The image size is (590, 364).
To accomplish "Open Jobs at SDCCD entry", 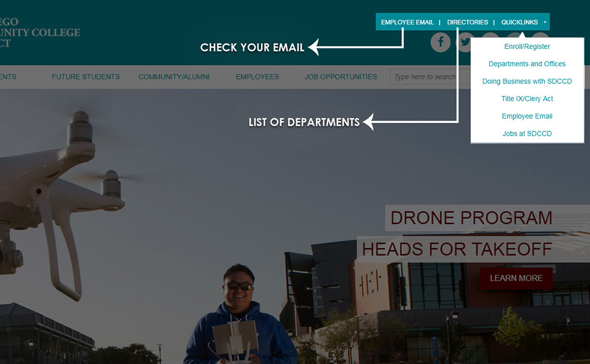I will [x=527, y=133].
